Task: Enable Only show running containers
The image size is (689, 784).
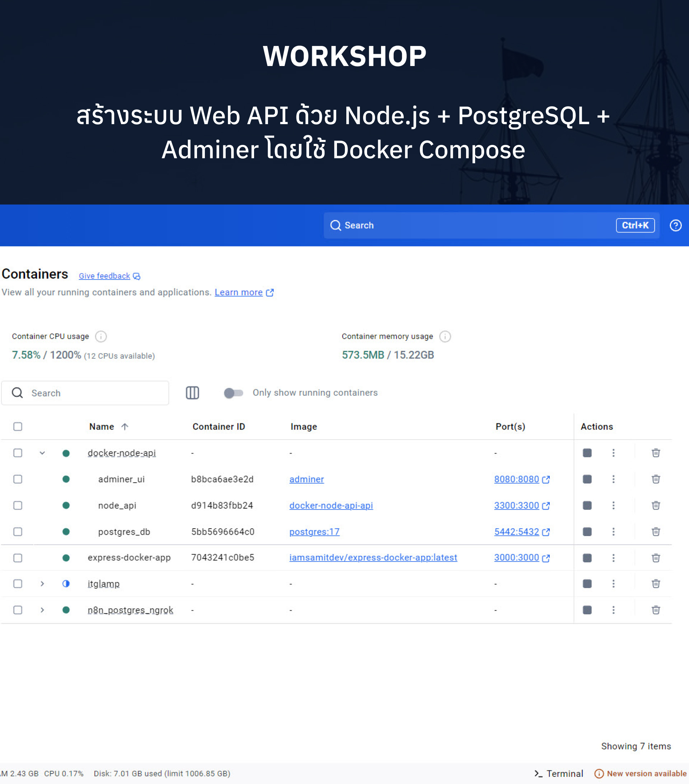Action: tap(233, 393)
